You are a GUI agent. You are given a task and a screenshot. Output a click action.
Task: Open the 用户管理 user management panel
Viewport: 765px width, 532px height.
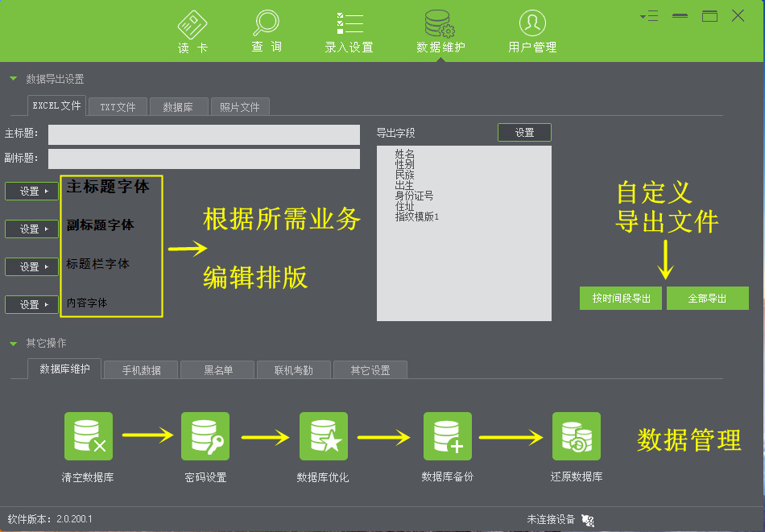click(531, 30)
